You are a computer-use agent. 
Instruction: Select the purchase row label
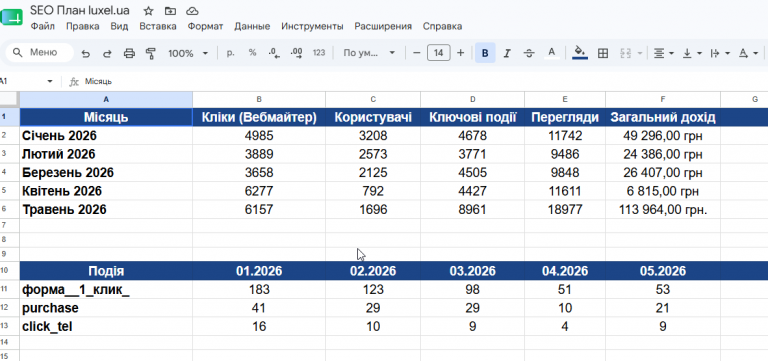click(x=106, y=308)
